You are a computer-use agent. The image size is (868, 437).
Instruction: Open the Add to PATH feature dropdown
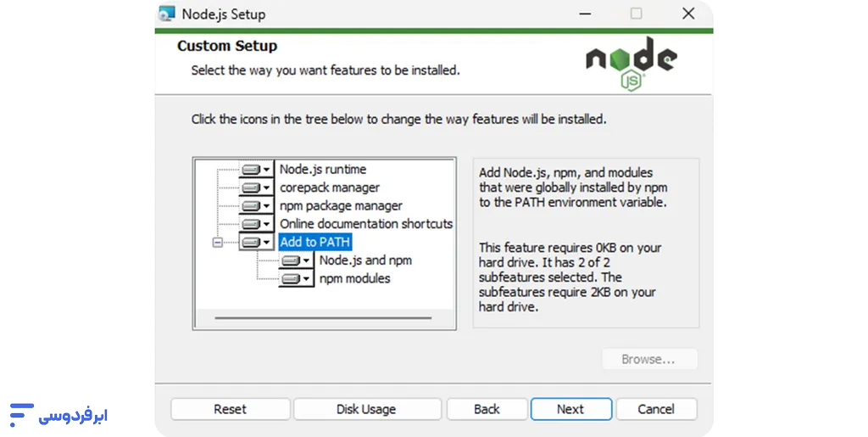[x=256, y=243]
